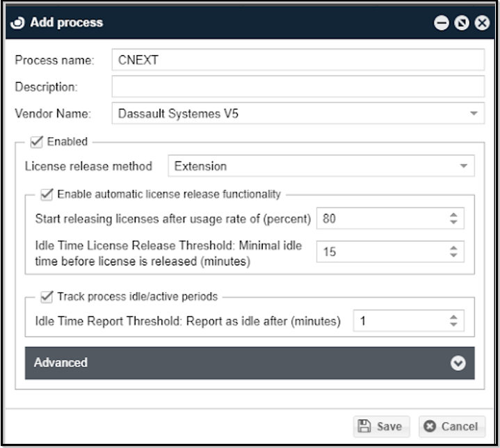
Task: Click the app logo icon in title bar
Action: [x=18, y=23]
